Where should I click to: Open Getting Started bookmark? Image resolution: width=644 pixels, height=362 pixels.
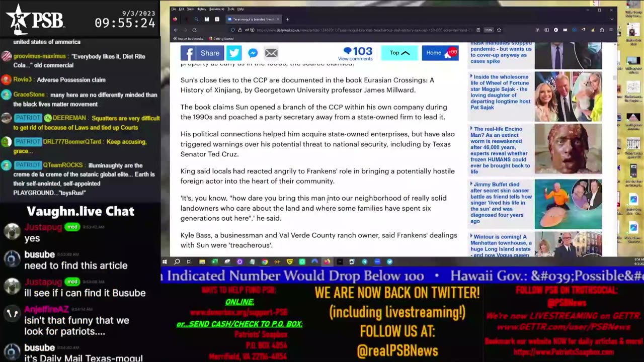click(x=221, y=39)
